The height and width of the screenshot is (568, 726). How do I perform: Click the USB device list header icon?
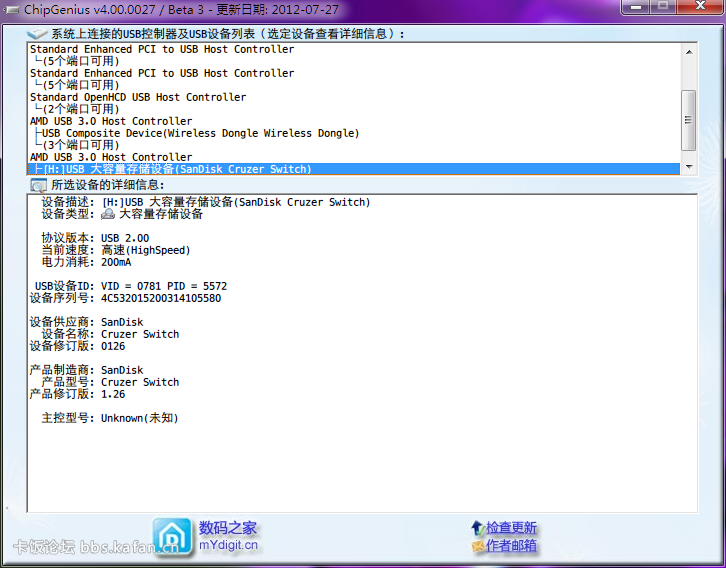point(38,33)
